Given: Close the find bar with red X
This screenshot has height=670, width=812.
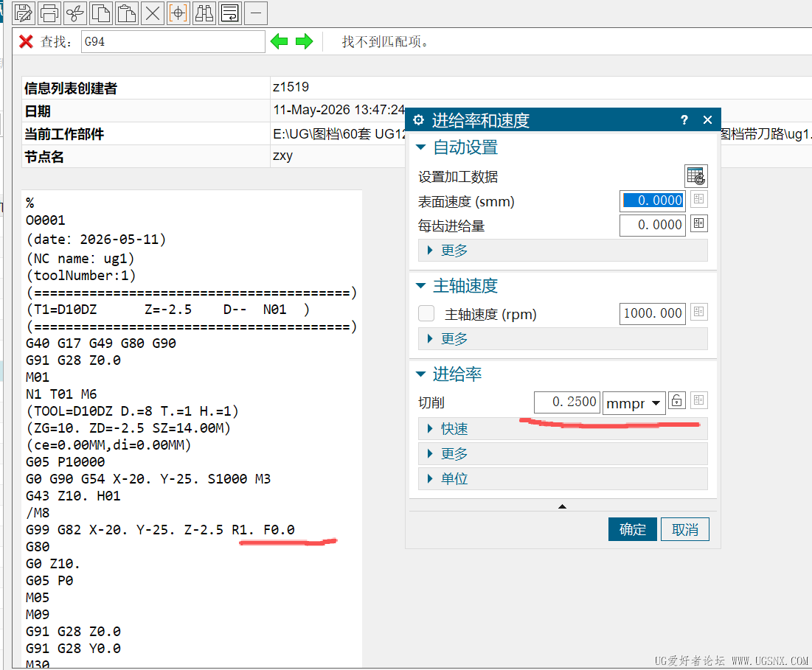Looking at the screenshot, I should click(x=26, y=41).
